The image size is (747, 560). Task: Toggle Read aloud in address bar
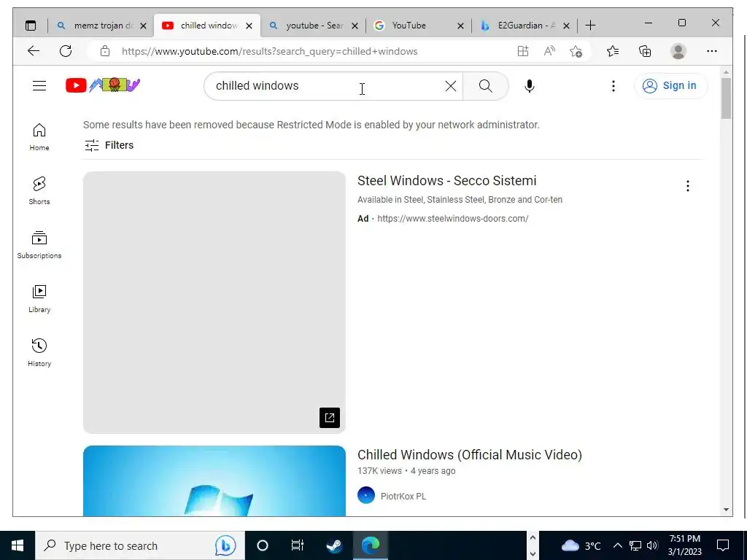pos(549,52)
